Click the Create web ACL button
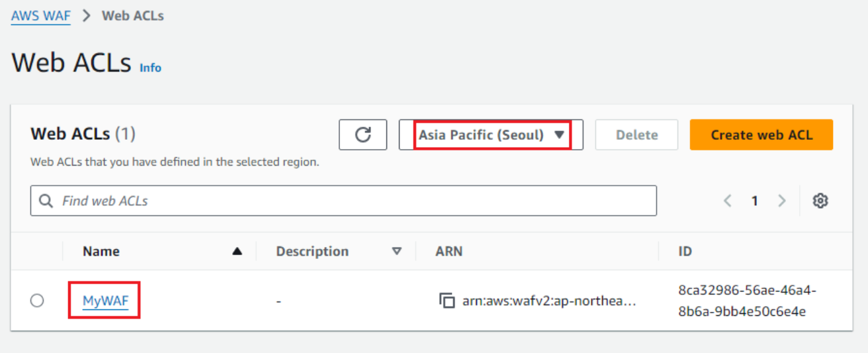Screen dimensions: 868x353 click(761, 135)
